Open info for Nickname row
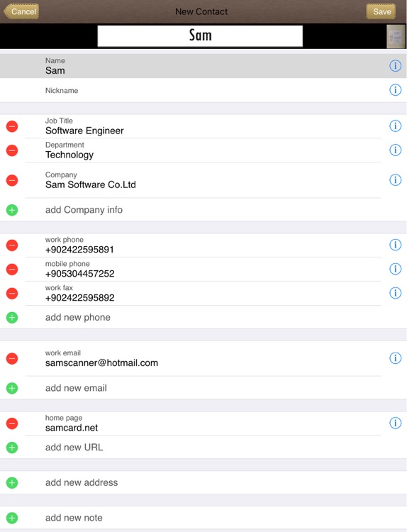The width and height of the screenshot is (407, 532). coord(395,90)
